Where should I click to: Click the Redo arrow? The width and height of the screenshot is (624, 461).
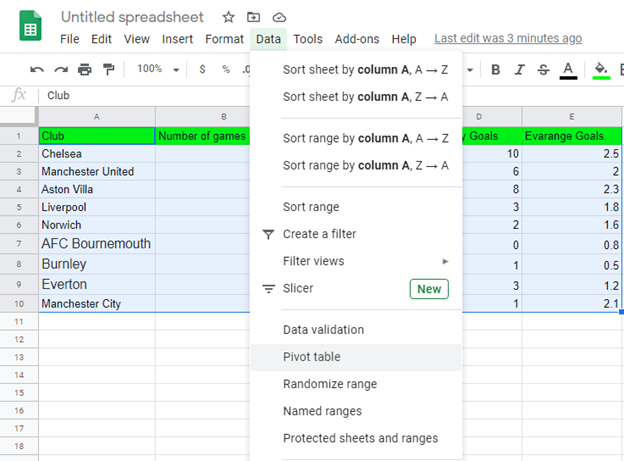coord(61,70)
